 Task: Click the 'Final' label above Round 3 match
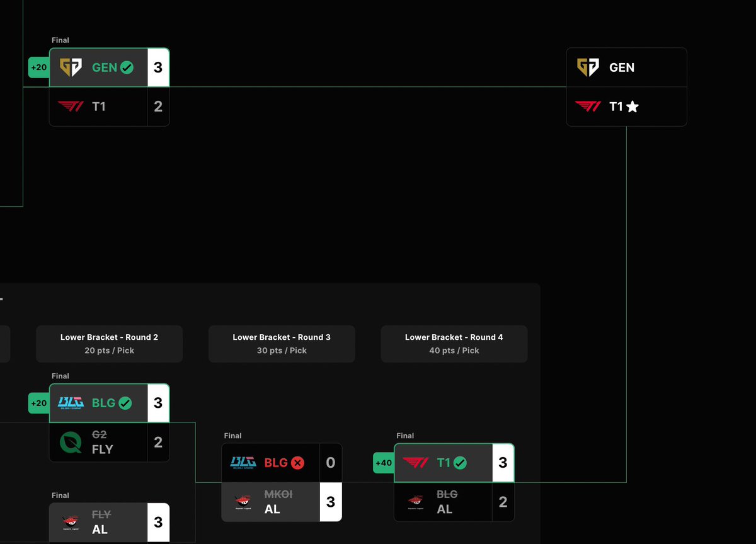(x=233, y=436)
